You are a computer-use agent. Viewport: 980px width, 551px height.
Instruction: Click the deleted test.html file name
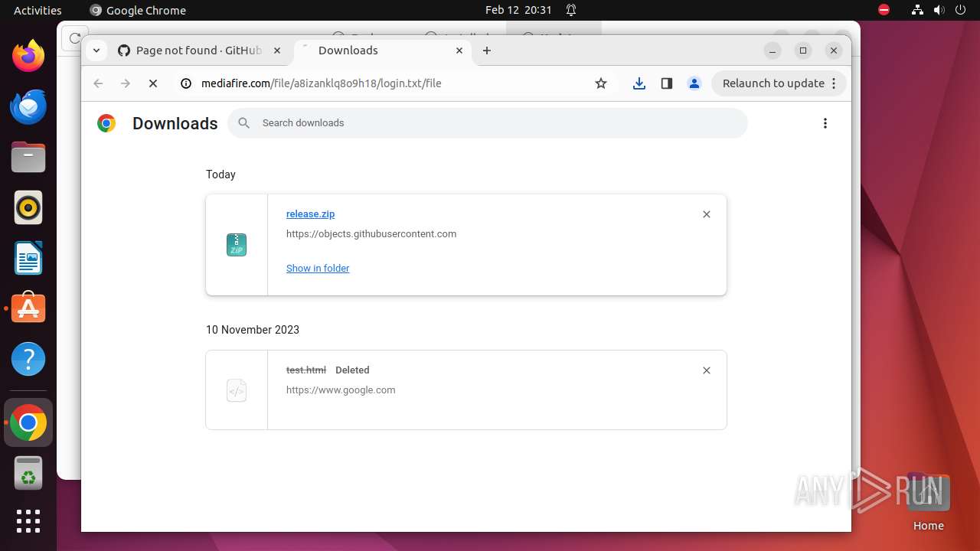click(x=306, y=370)
